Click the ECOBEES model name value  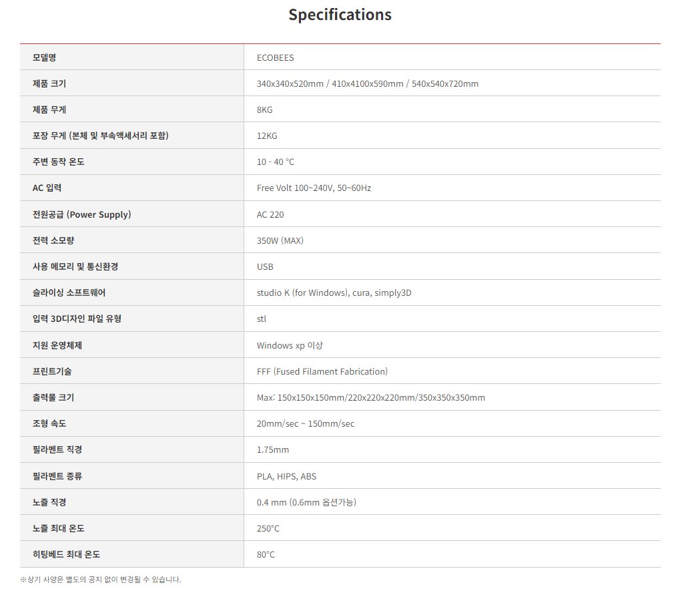[275, 57]
